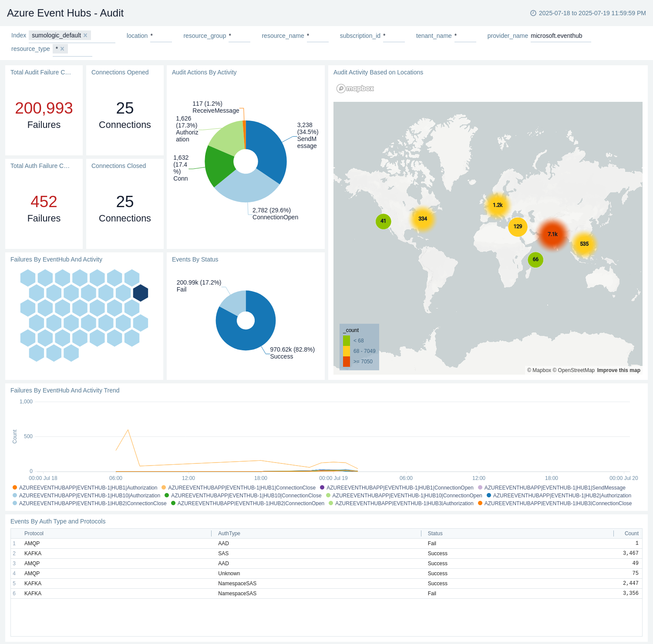Image resolution: width=653 pixels, height=644 pixels.
Task: Open the Mapbox attribution link
Action: pyautogui.click(x=539, y=370)
